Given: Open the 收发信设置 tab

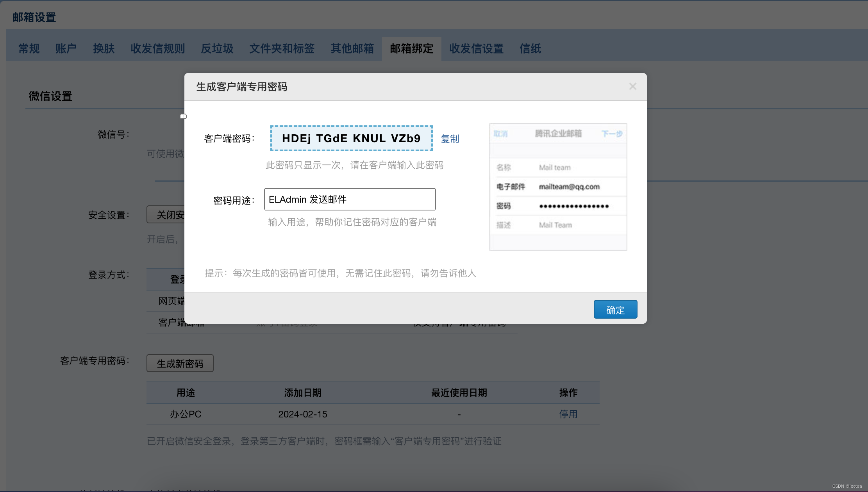Looking at the screenshot, I should pyautogui.click(x=476, y=48).
